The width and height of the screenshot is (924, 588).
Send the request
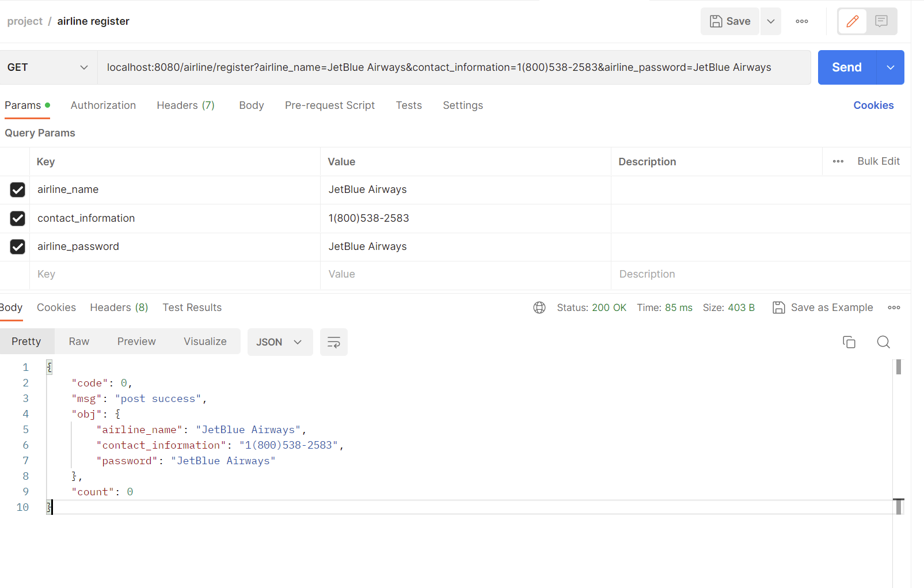847,67
